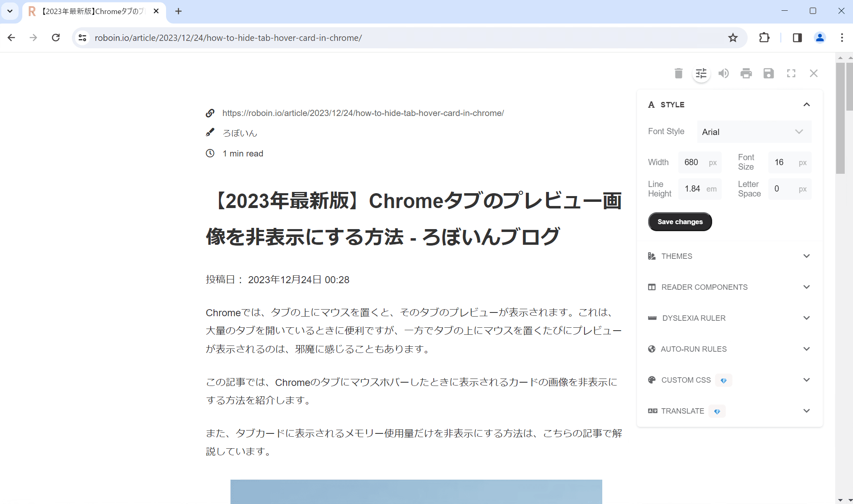Enter fullscreen mode with the expand icon
Screen dimensions: 853x504
[x=791, y=73]
